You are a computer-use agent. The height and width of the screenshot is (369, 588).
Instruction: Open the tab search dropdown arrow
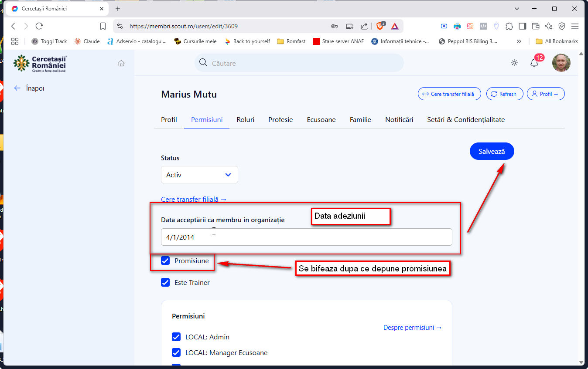point(517,9)
